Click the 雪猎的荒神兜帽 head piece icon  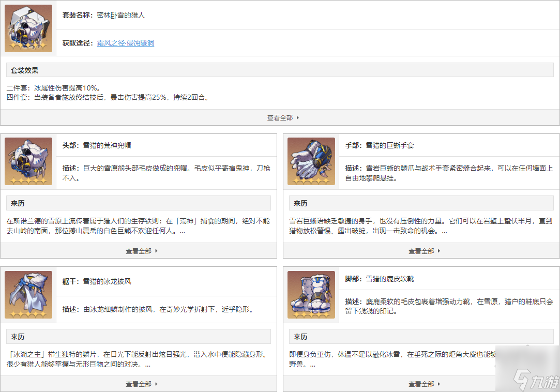click(x=28, y=161)
